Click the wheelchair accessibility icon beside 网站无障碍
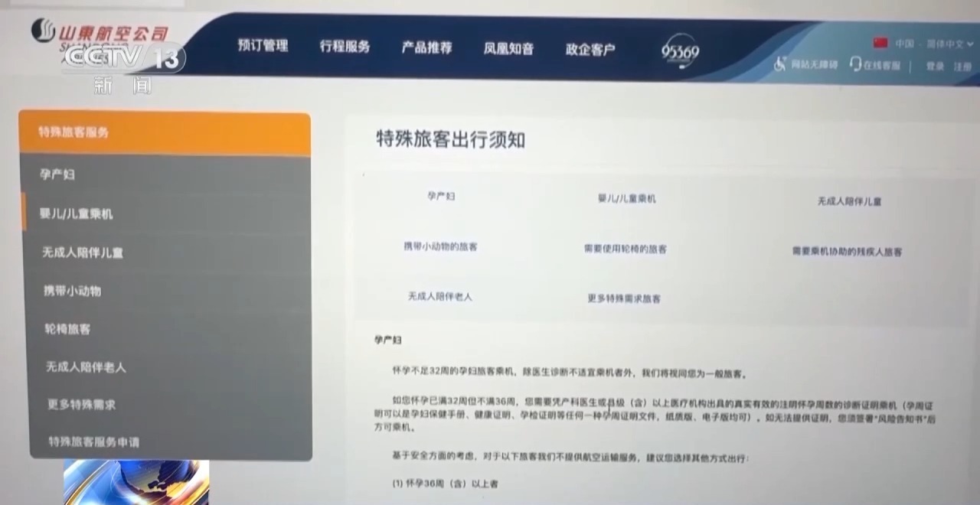This screenshot has height=505, width=980. click(x=780, y=64)
